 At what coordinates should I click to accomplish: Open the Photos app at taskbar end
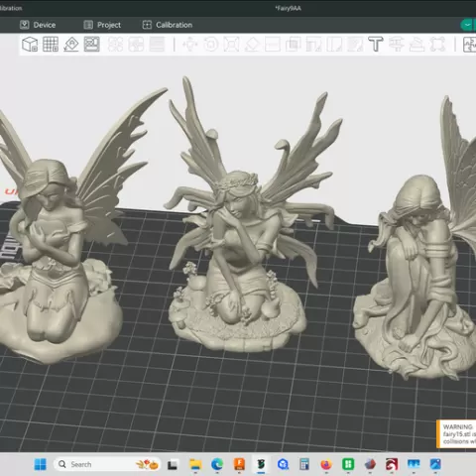point(435,464)
